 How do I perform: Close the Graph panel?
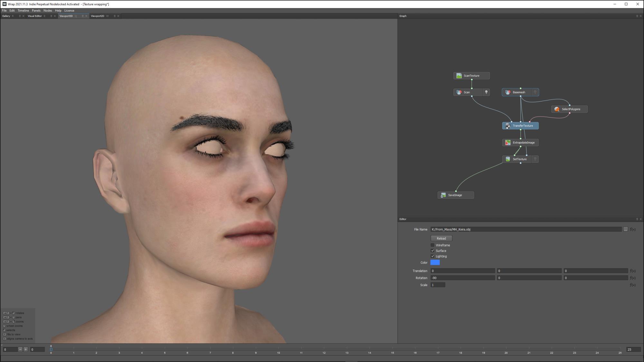coord(640,16)
